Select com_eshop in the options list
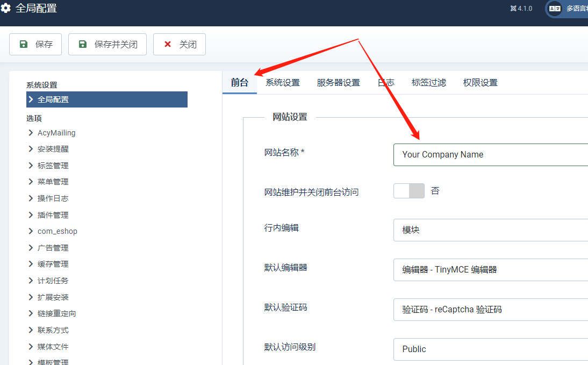Screen dimensions: 588x365 [57, 231]
